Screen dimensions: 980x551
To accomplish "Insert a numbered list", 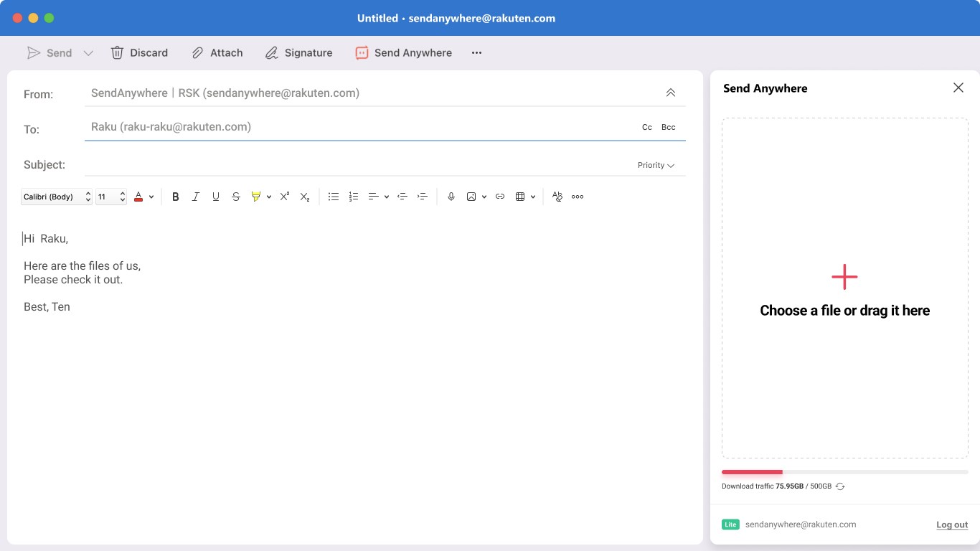I will pos(354,197).
